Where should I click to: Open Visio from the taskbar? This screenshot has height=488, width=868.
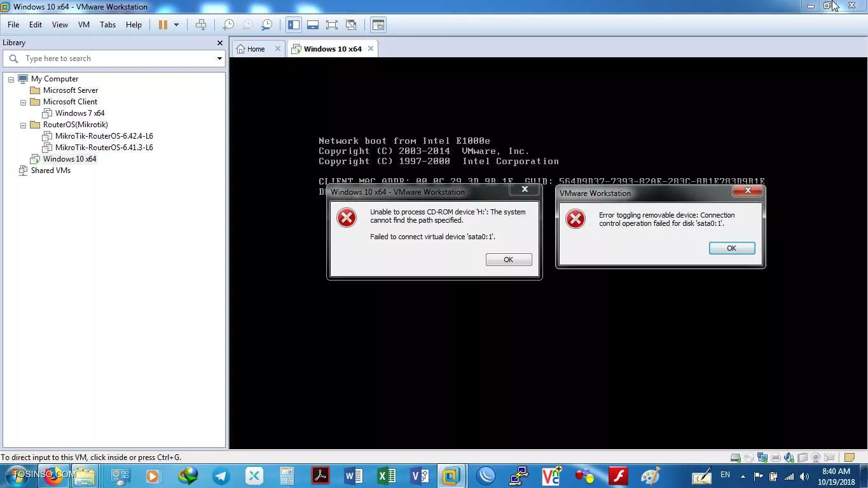coord(420,476)
